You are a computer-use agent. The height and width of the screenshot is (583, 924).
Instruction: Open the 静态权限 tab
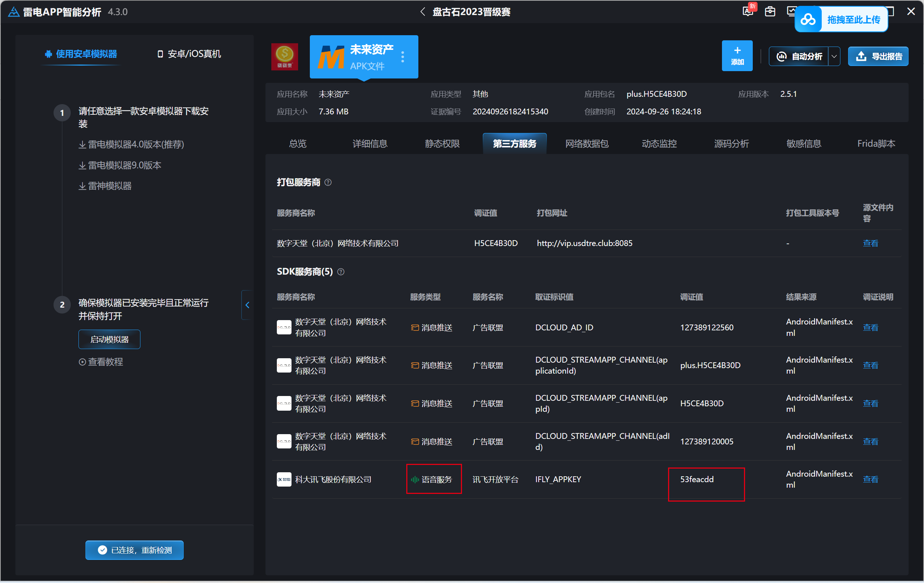pos(442,143)
